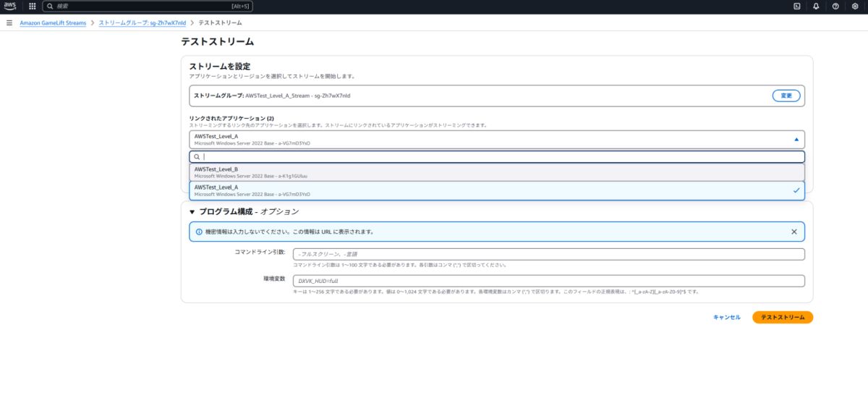Click the リンクされたアプリケーション (2) label

click(231, 118)
